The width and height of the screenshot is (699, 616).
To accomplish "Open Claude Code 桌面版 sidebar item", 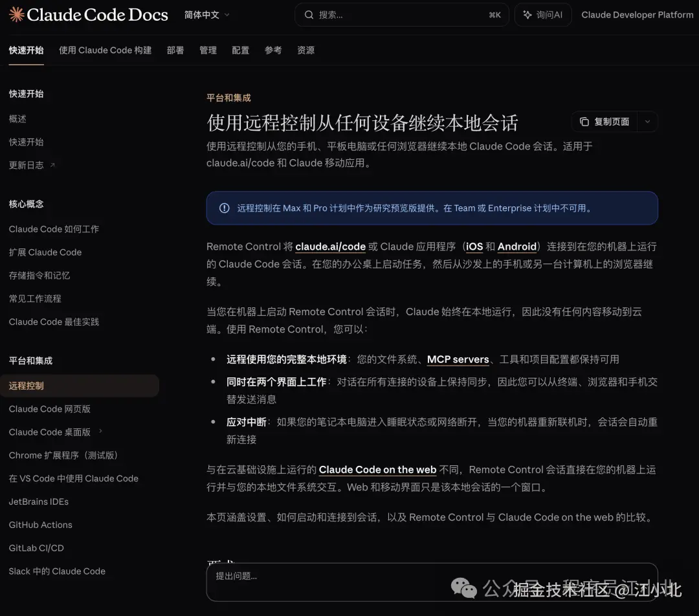I will [49, 432].
